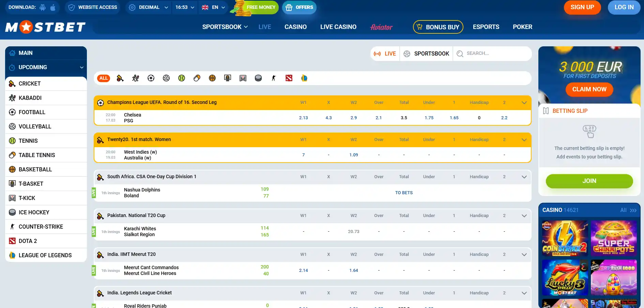
Task: Click Claim Now on the 3 000 EUR banner
Action: (589, 89)
